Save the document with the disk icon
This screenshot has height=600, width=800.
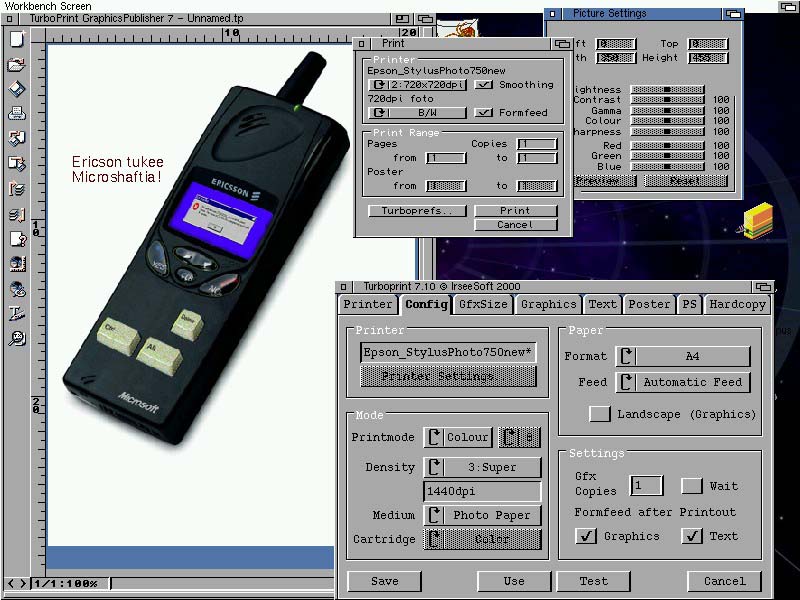tap(17, 89)
